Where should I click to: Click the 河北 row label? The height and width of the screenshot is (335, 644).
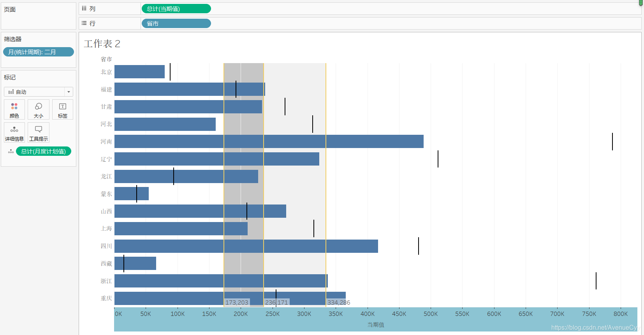[x=106, y=124]
